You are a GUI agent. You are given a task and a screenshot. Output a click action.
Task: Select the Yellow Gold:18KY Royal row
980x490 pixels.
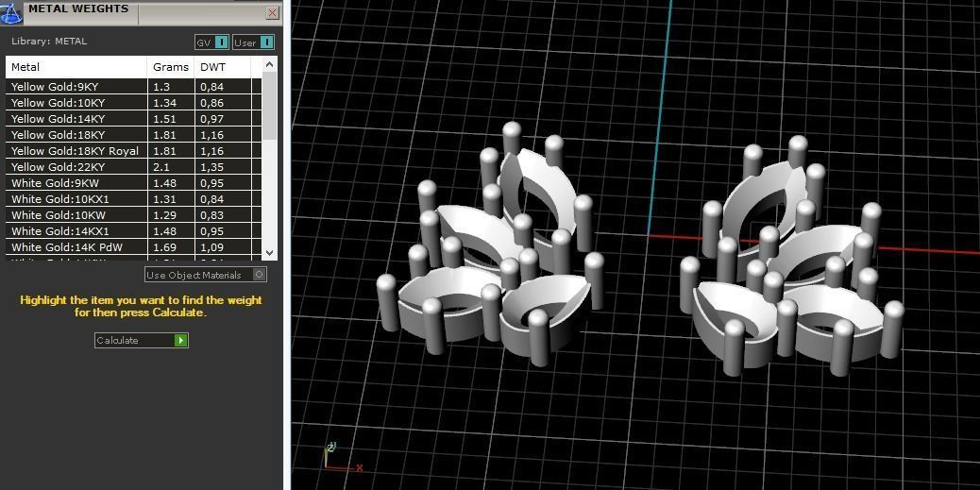134,151
